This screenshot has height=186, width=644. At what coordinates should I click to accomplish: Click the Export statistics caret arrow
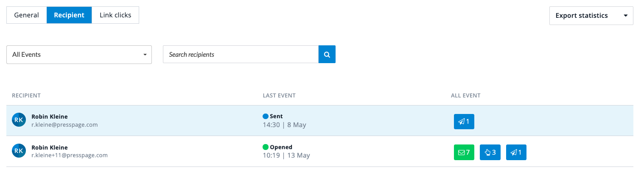(625, 16)
